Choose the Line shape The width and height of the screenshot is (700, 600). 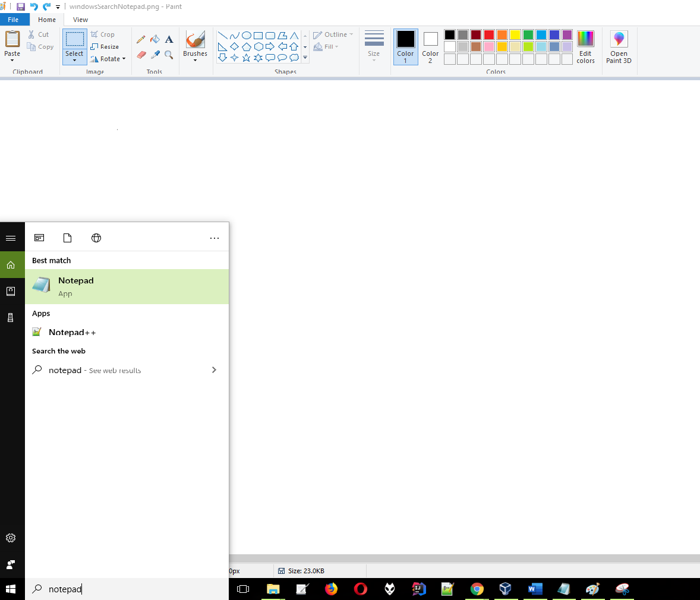[222, 35]
